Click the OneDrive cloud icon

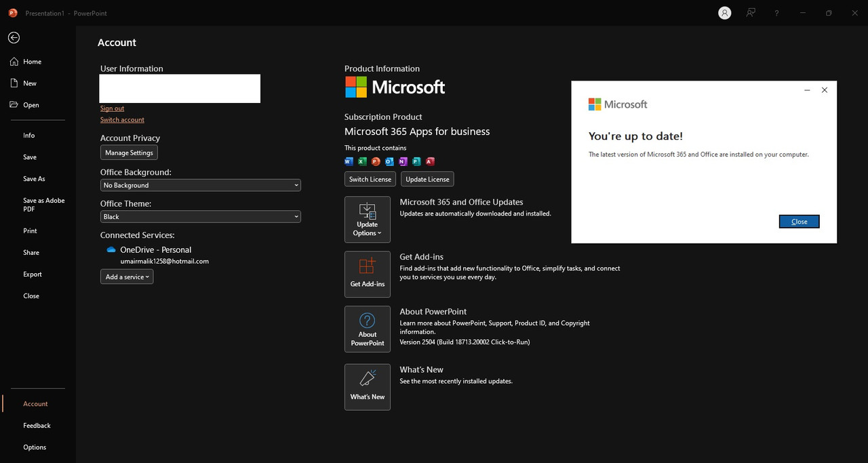(x=111, y=250)
